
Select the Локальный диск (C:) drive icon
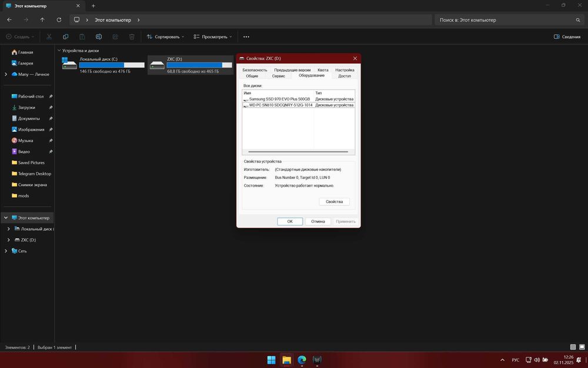click(x=69, y=64)
